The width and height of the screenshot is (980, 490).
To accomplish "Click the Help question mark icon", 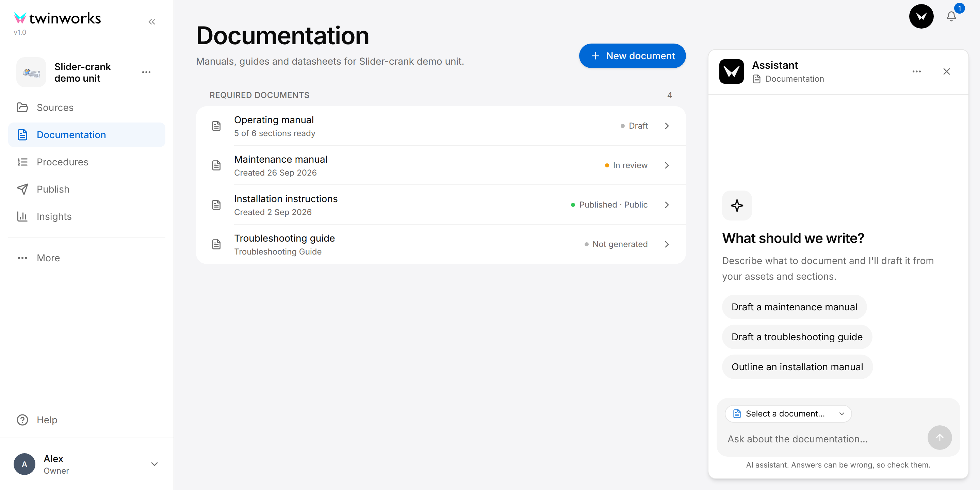I will (x=22, y=420).
